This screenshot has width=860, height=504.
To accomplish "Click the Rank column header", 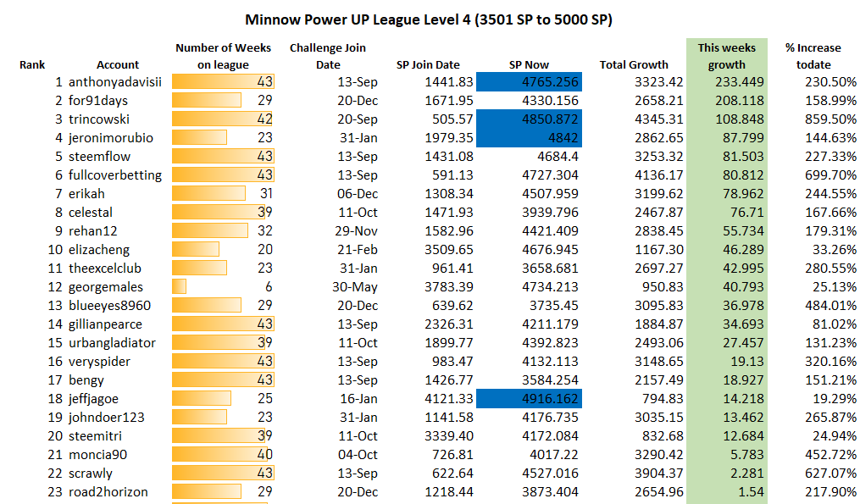I will click(x=32, y=64).
